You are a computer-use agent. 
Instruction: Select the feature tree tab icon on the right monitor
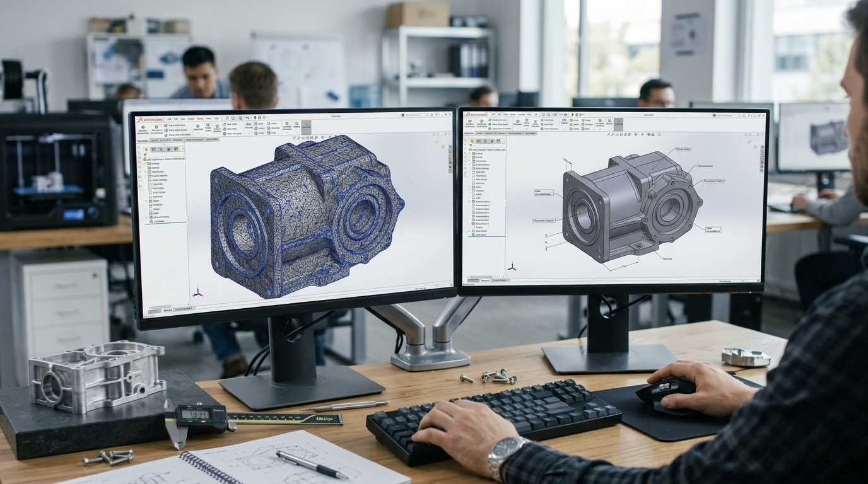point(472,141)
